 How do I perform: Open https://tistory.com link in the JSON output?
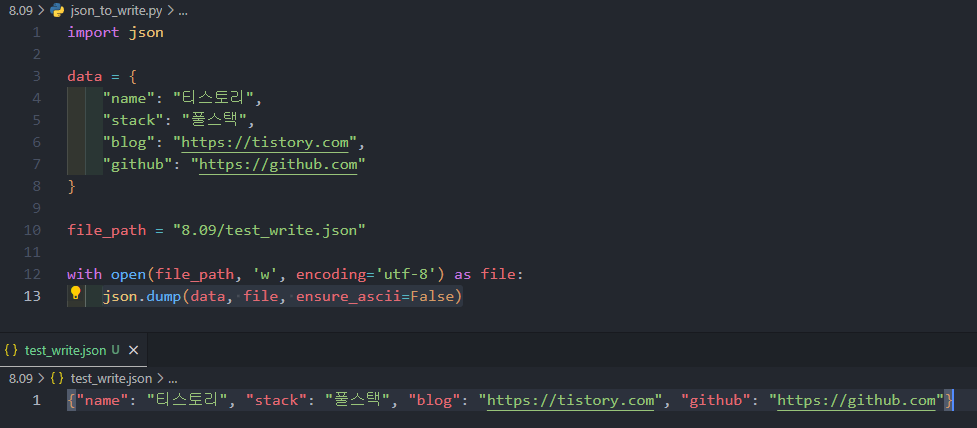[571, 400]
